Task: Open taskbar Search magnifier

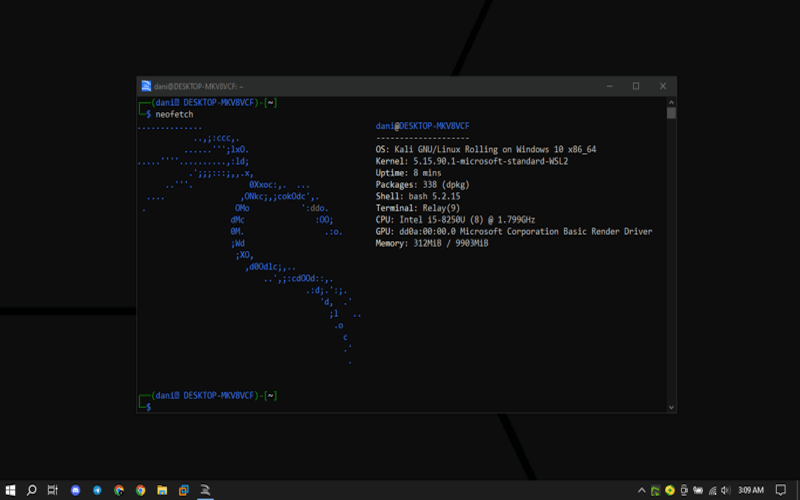Action: [x=32, y=490]
